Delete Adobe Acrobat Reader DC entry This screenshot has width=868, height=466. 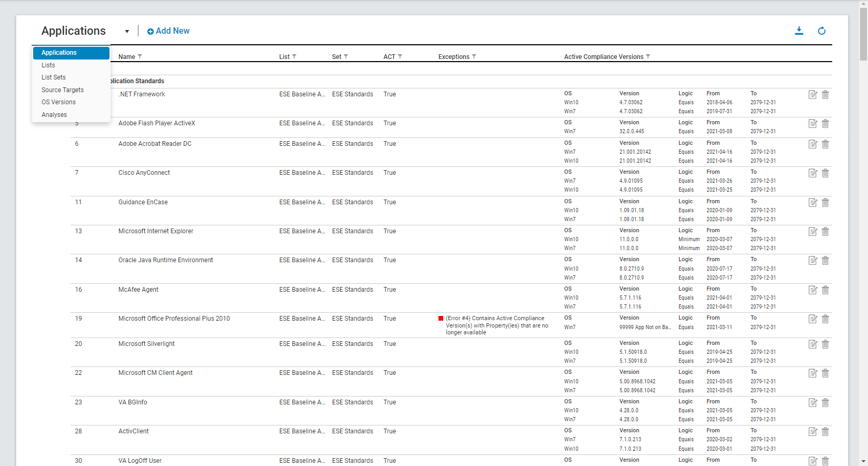tap(825, 144)
